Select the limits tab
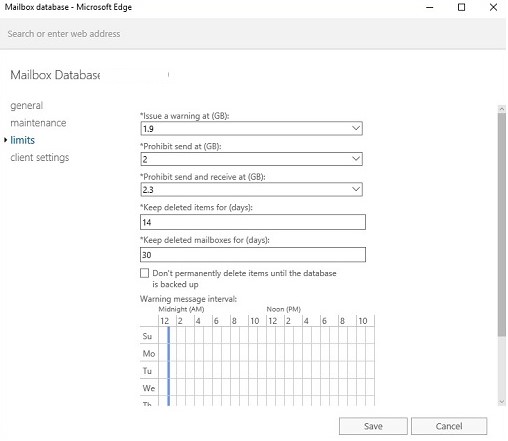This screenshot has height=441, width=508. click(22, 140)
